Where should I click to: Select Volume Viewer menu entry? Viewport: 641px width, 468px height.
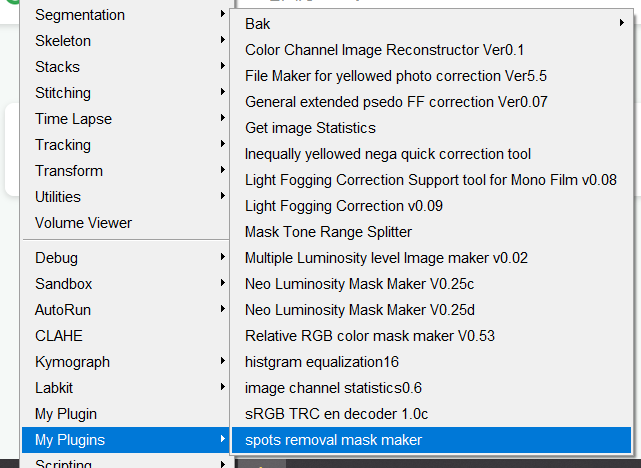(x=83, y=223)
